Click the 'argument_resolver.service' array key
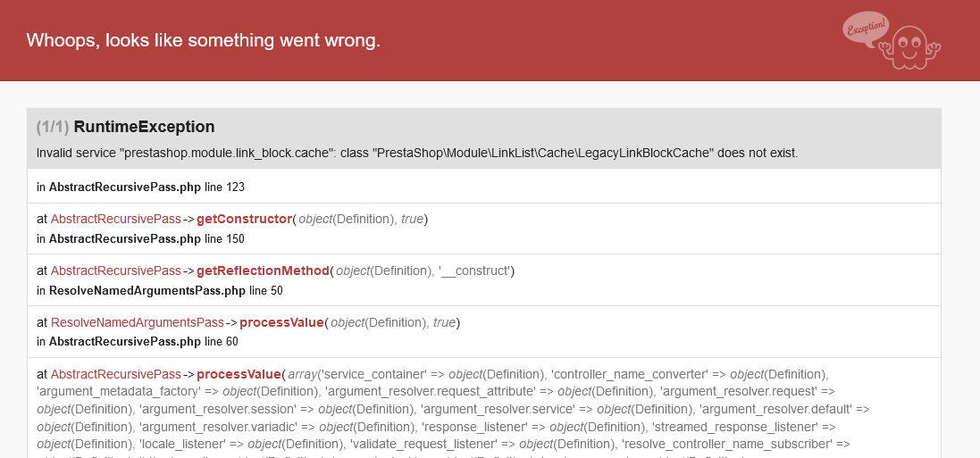980x458 pixels. point(498,409)
